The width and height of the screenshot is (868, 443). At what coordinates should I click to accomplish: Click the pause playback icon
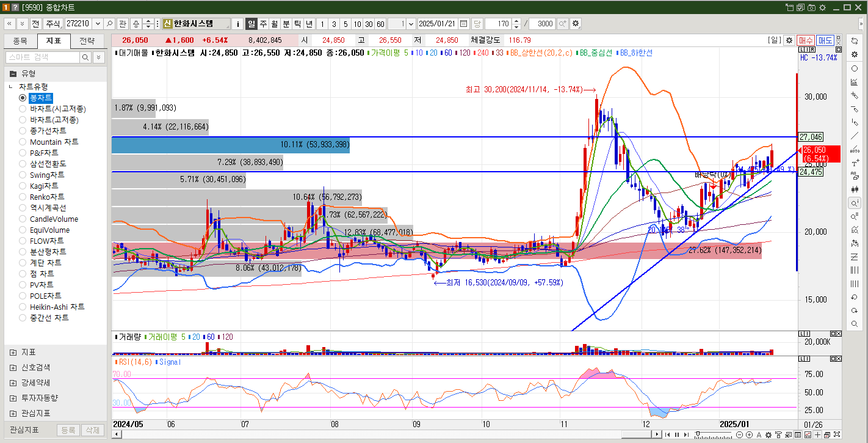677,434
